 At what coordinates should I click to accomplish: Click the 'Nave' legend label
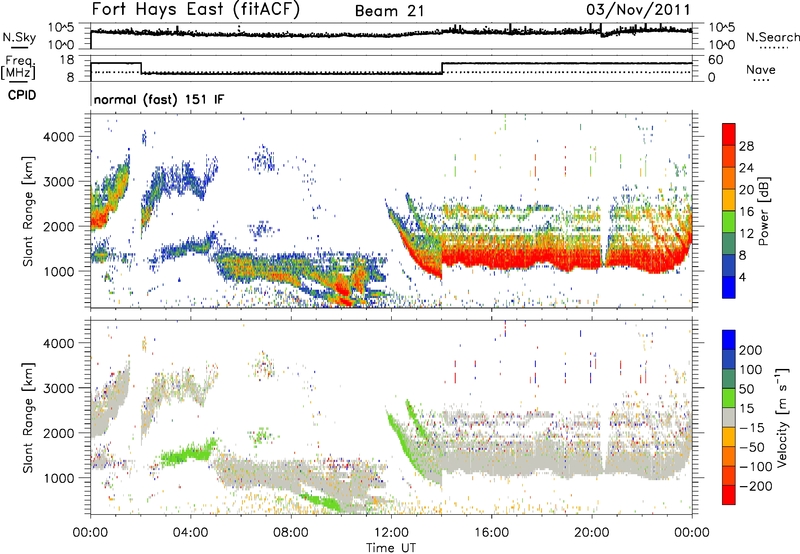click(761, 69)
